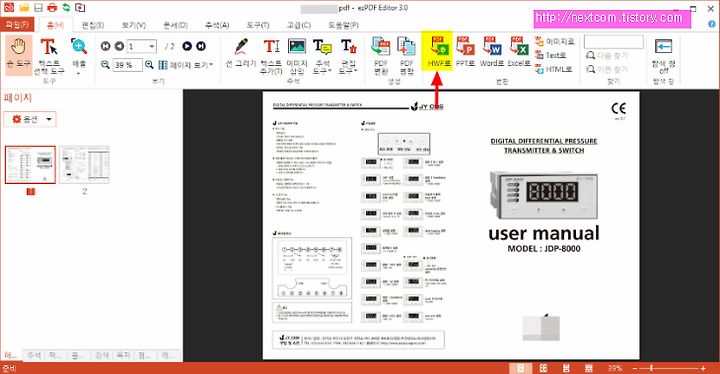
Task: Convert PDF to Word
Action: 492,52
